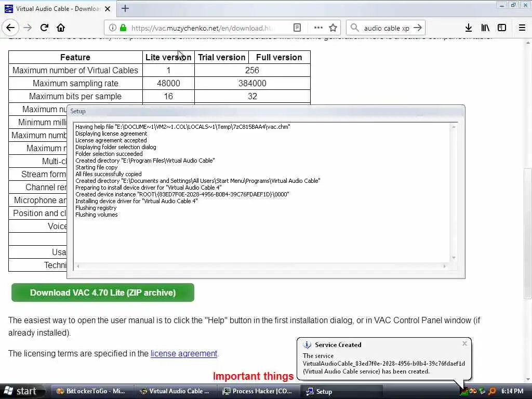This screenshot has width=532, height=399.
Task: Close the Service Created balloon
Action: (464, 344)
